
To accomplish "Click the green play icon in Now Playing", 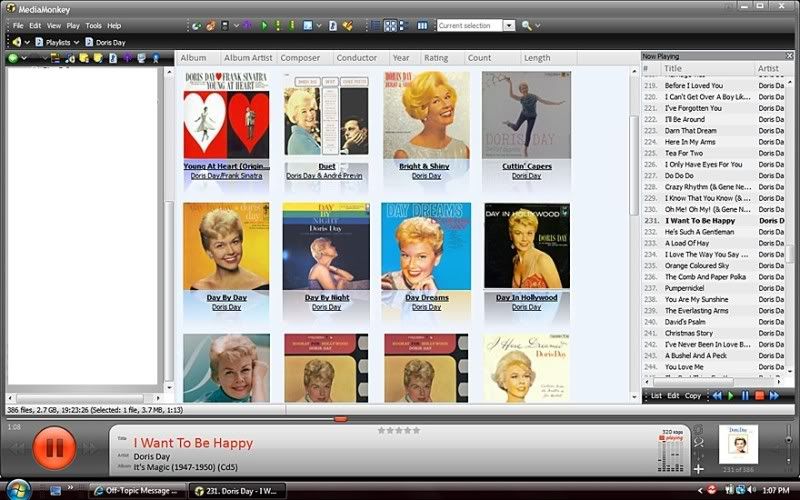I will coord(731,396).
